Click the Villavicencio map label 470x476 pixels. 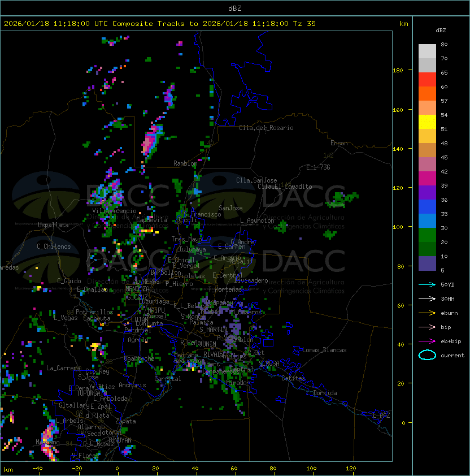tap(114, 211)
